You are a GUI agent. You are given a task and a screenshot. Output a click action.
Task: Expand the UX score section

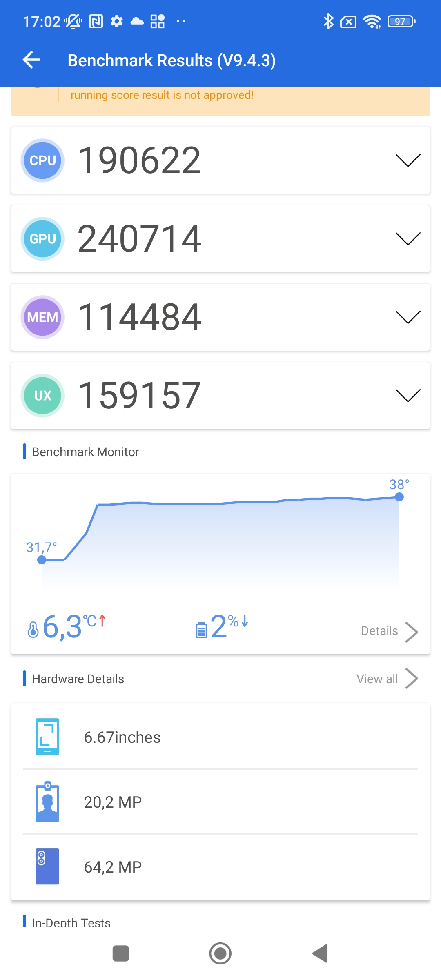(408, 396)
